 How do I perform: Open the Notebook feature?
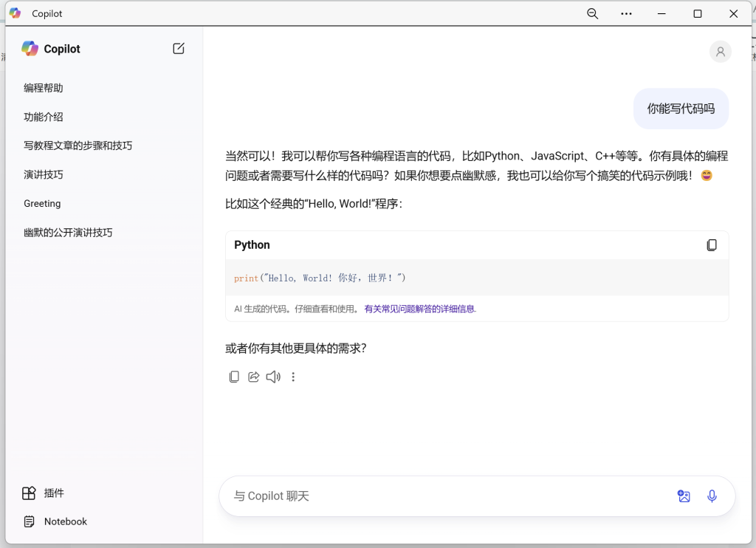coord(54,521)
